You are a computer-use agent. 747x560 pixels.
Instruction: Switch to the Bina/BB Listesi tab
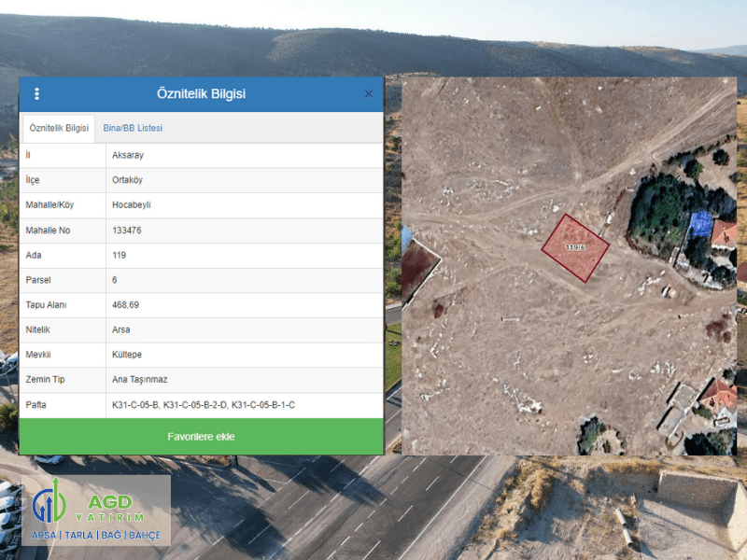pos(133,128)
